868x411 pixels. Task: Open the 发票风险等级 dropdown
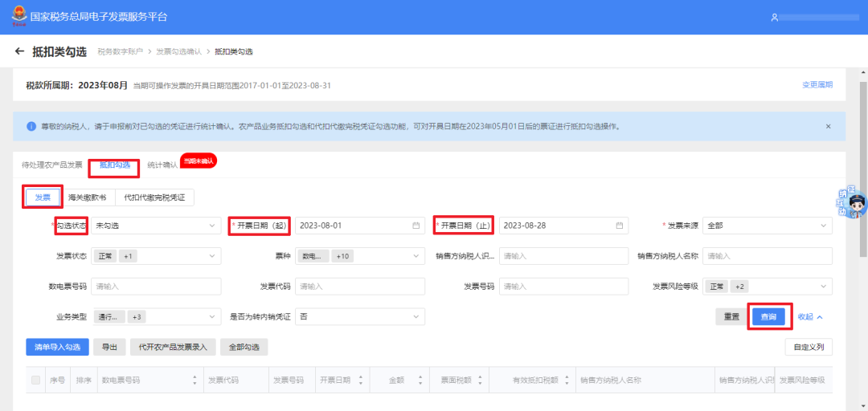point(768,287)
